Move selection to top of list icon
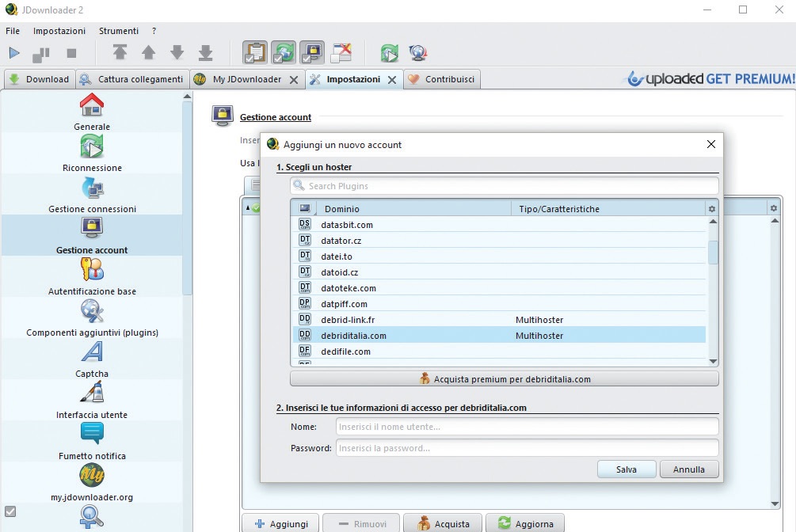Image resolution: width=796 pixels, height=532 pixels. [x=120, y=52]
